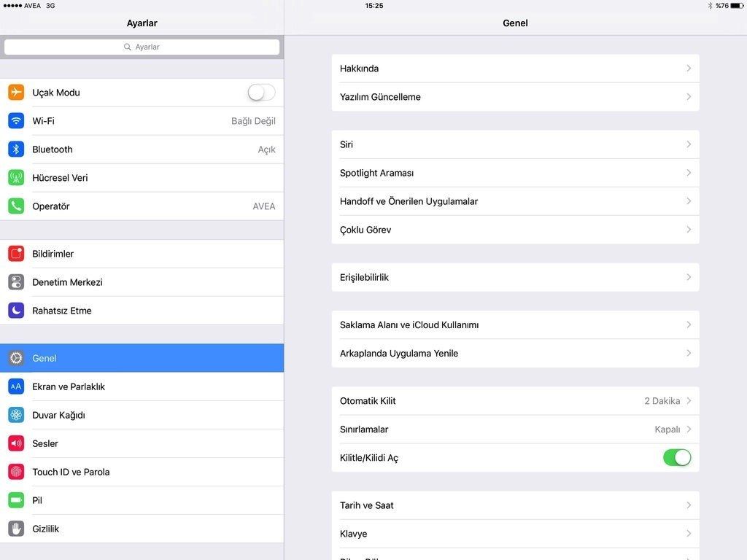Image resolution: width=747 pixels, height=560 pixels.
Task: Tap the Wi-Fi icon in sidebar
Action: [x=16, y=121]
